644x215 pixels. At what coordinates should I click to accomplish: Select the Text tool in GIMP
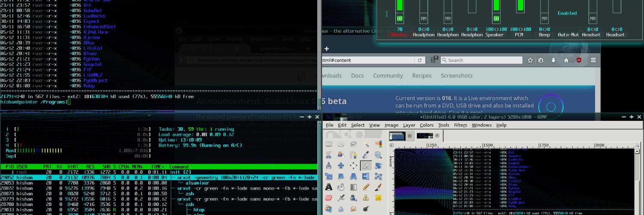[328, 187]
